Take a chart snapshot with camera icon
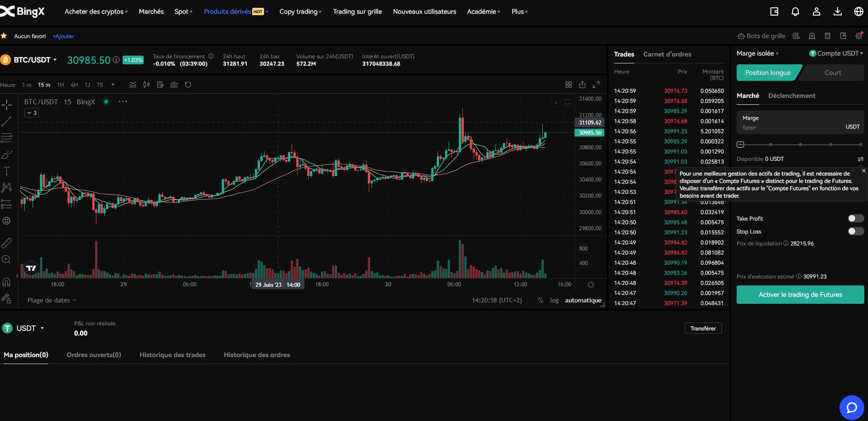Image resolution: width=868 pixels, height=421 pixels. pos(174,85)
